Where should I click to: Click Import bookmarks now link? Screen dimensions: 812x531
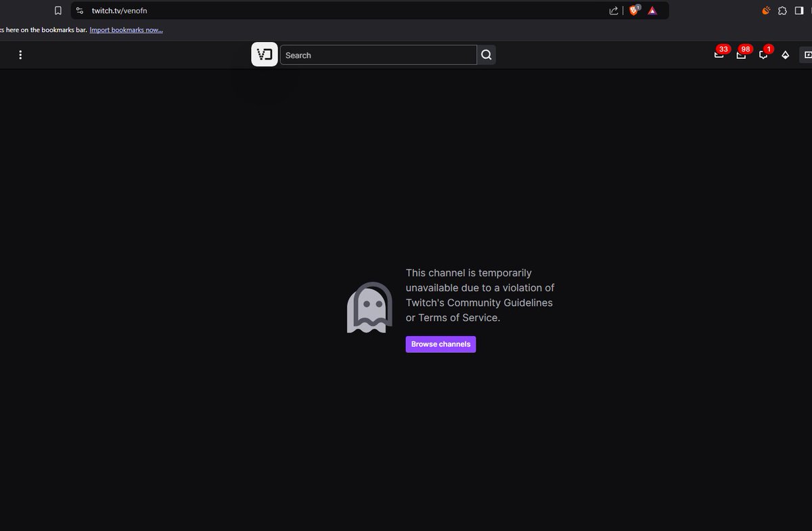point(127,30)
